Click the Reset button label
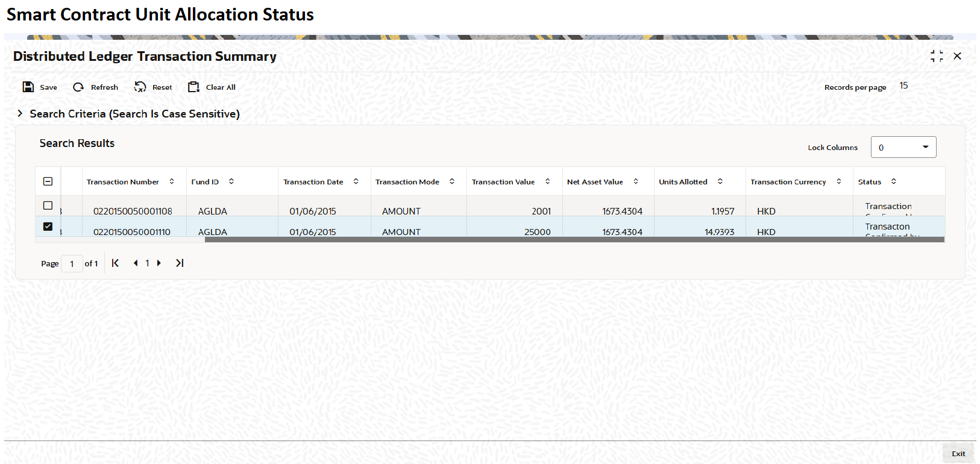Image resolution: width=980 pixels, height=464 pixels. (162, 87)
